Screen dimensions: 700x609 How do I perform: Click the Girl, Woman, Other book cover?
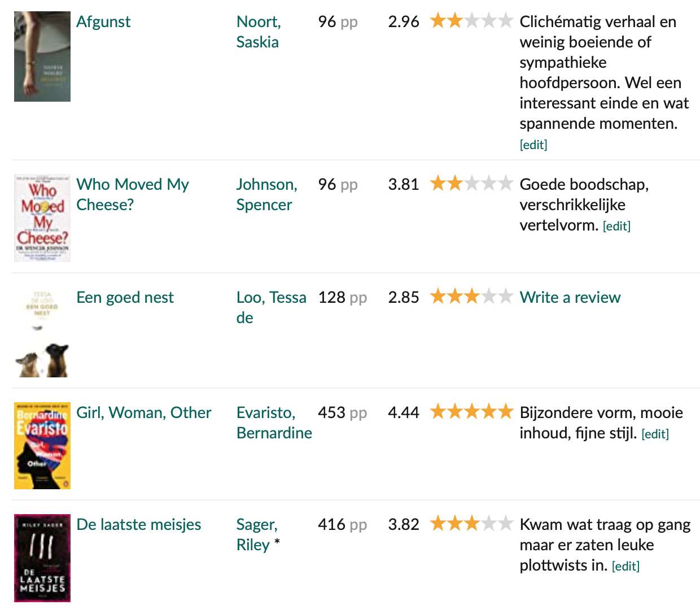tap(42, 446)
